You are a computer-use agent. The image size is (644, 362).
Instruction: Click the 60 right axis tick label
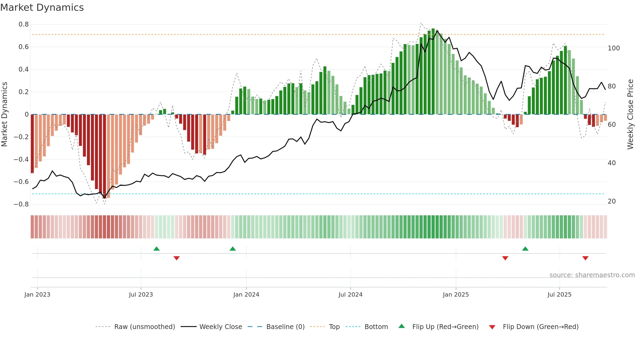[612, 125]
